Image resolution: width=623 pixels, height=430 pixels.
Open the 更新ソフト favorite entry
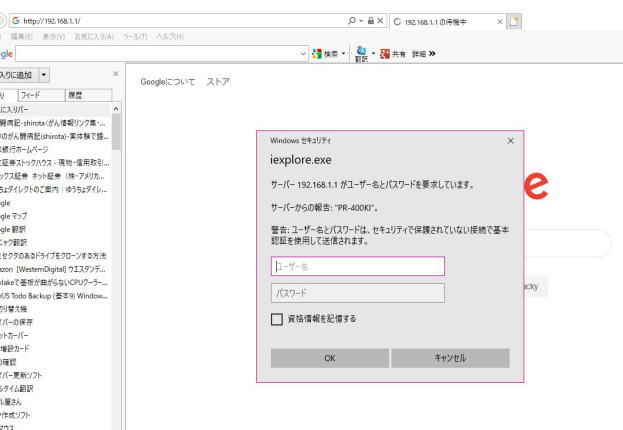21,375
